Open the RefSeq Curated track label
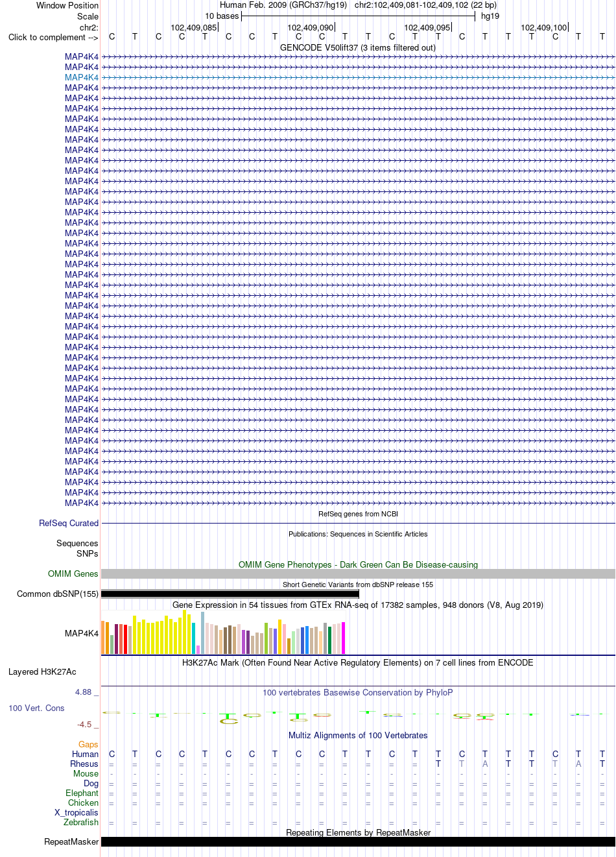The image size is (616, 857). (x=69, y=523)
